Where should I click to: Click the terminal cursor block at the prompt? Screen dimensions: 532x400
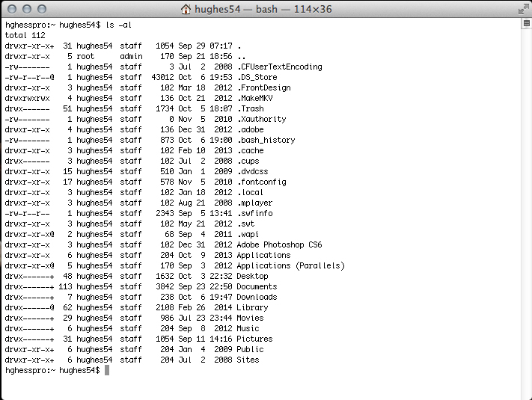coord(107,371)
